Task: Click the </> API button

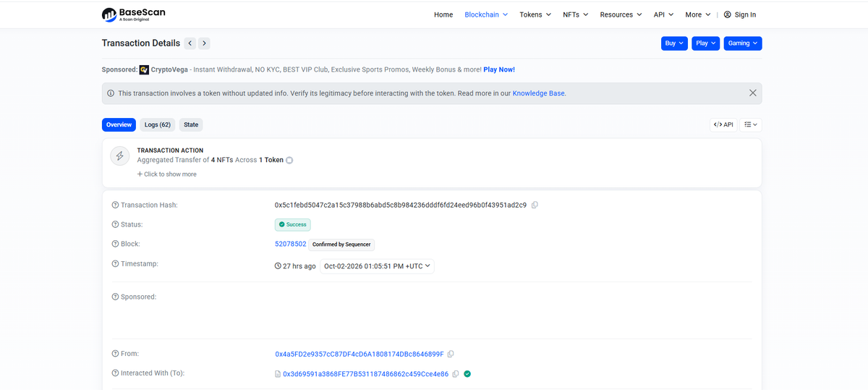Action: [723, 124]
